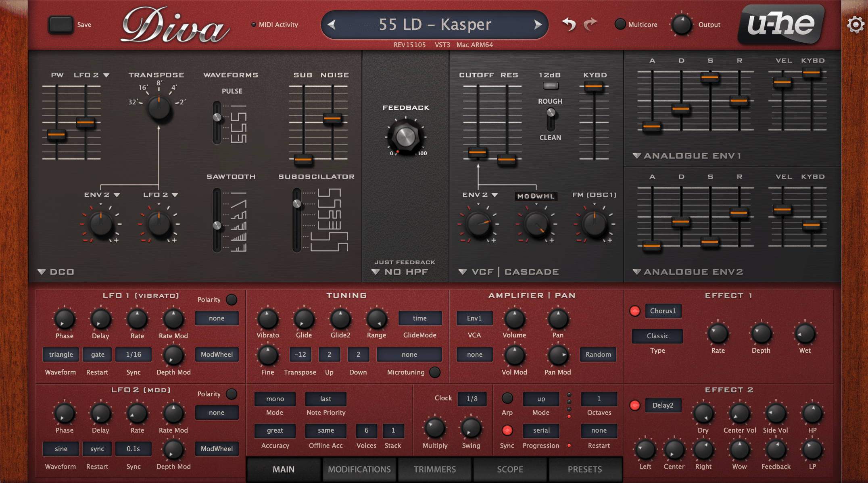Open the VCF | CASCADE filter menu

509,272
